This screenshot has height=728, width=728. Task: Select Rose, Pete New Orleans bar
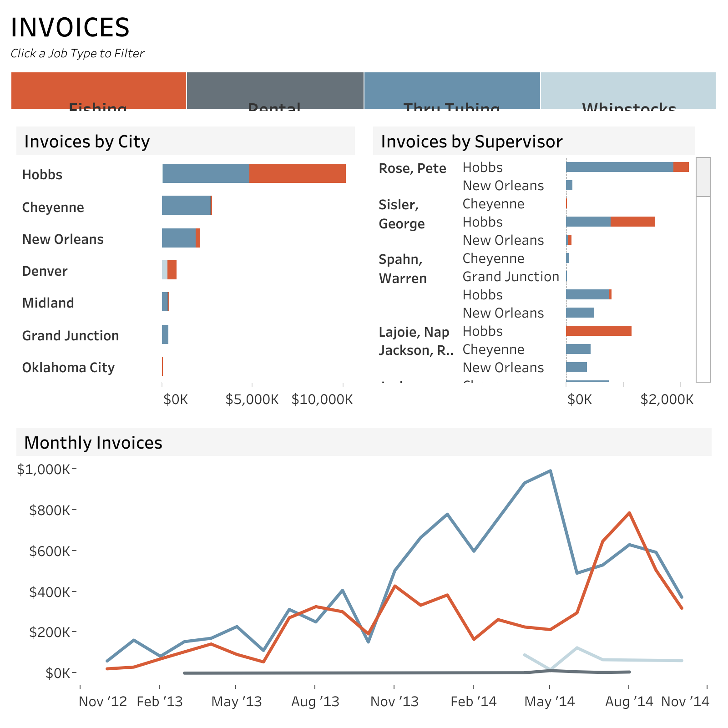pos(569,185)
